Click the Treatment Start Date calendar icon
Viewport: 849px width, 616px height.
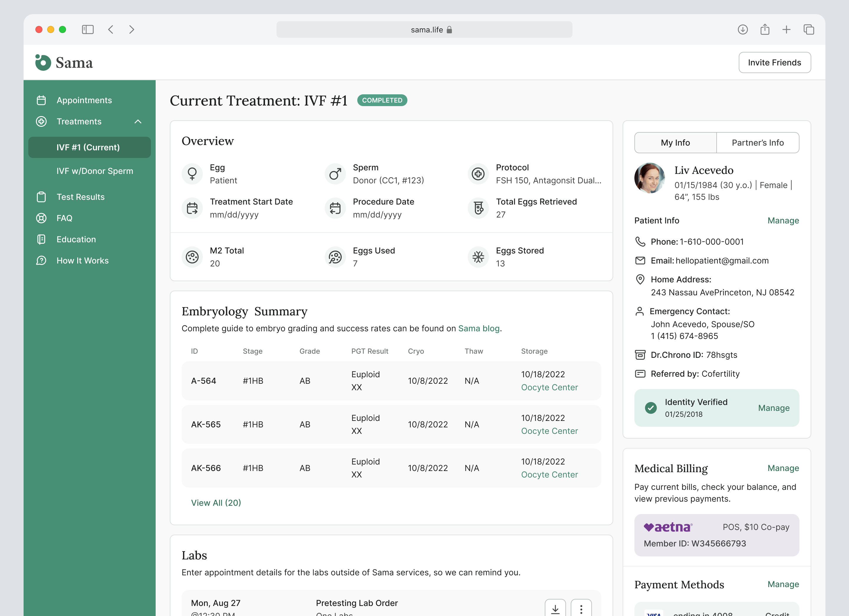192,208
